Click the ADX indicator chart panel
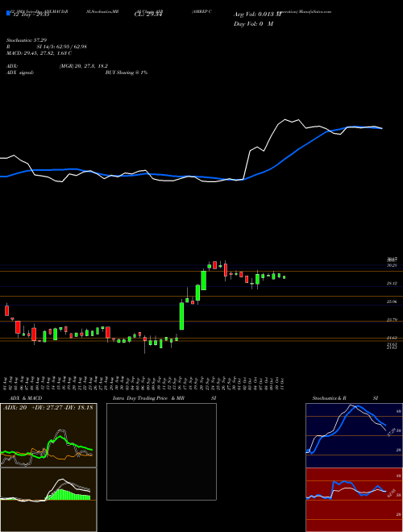Viewport: 403px width, 532px height. (48, 435)
